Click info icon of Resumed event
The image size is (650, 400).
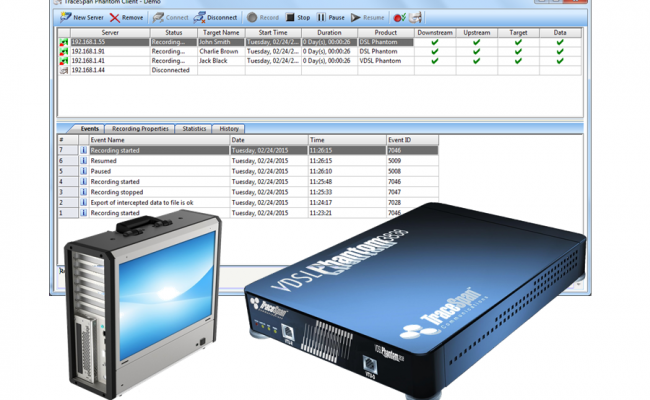(x=84, y=161)
